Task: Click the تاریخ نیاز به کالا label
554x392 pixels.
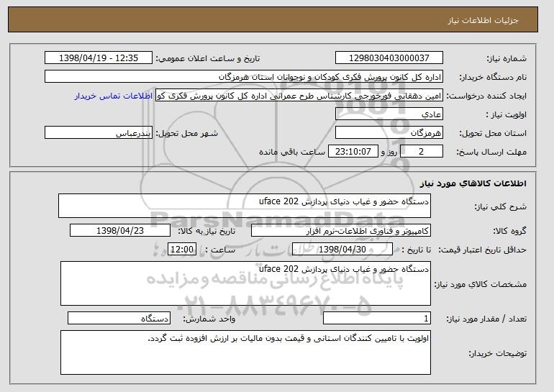Action: 206,232
